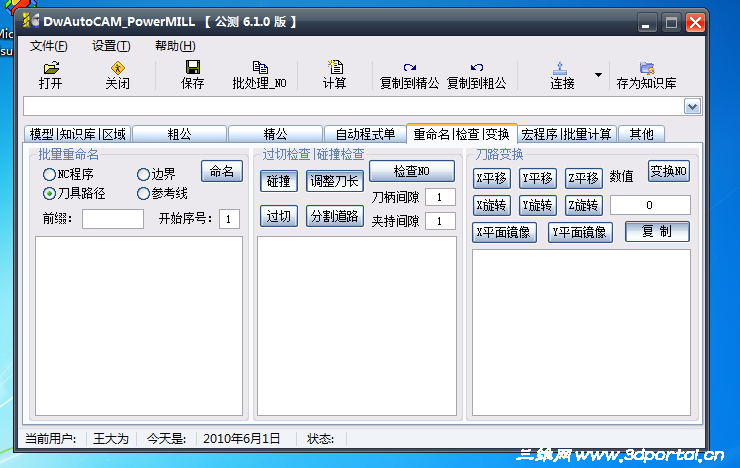Click the application icon in the title bar
This screenshot has height=468, width=740.
coord(30,21)
